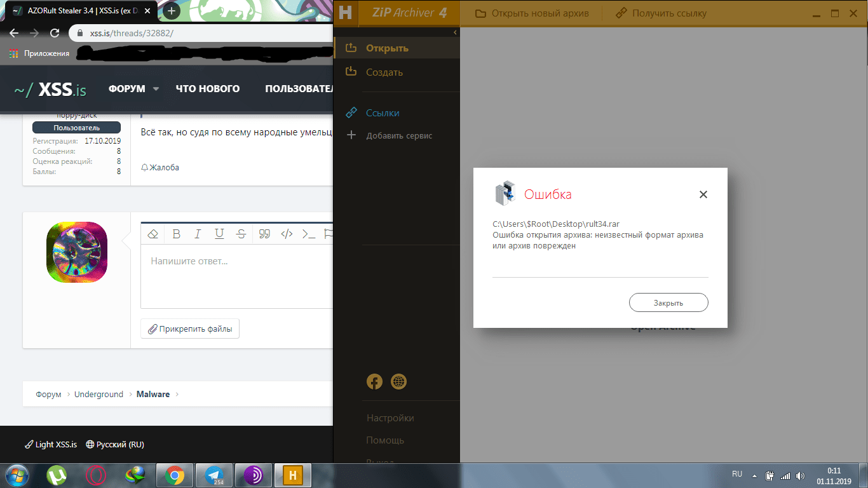Click the file path C:\Users\$Root\Desktop\rult34.rar text
Image resolution: width=868 pixels, height=488 pixels.
556,224
